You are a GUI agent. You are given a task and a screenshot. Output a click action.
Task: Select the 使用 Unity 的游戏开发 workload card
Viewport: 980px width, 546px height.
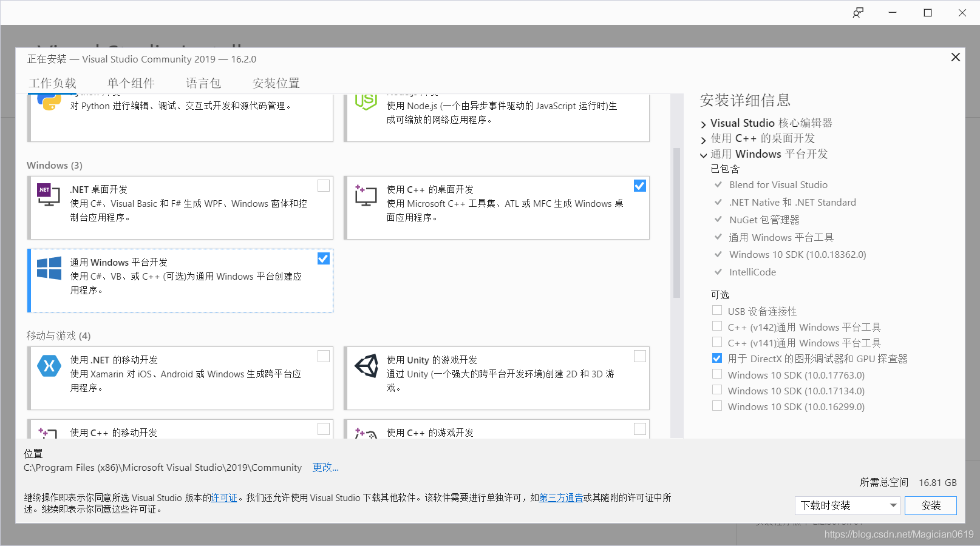497,378
